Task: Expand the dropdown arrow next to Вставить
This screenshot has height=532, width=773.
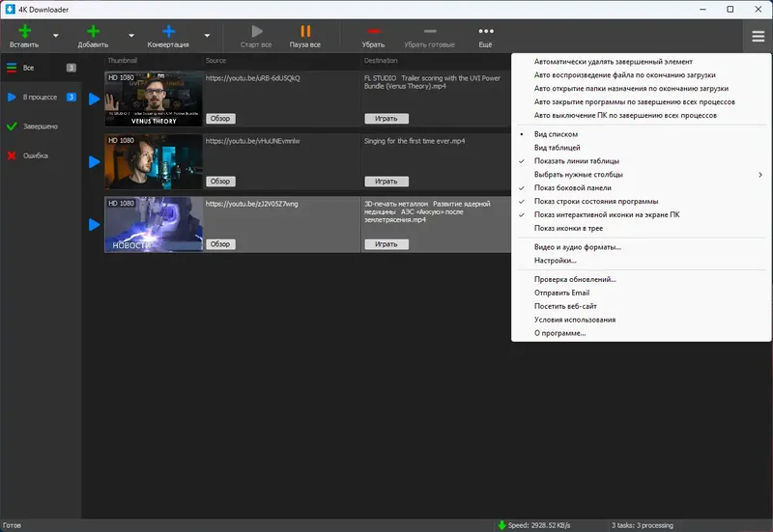Action: coord(56,36)
